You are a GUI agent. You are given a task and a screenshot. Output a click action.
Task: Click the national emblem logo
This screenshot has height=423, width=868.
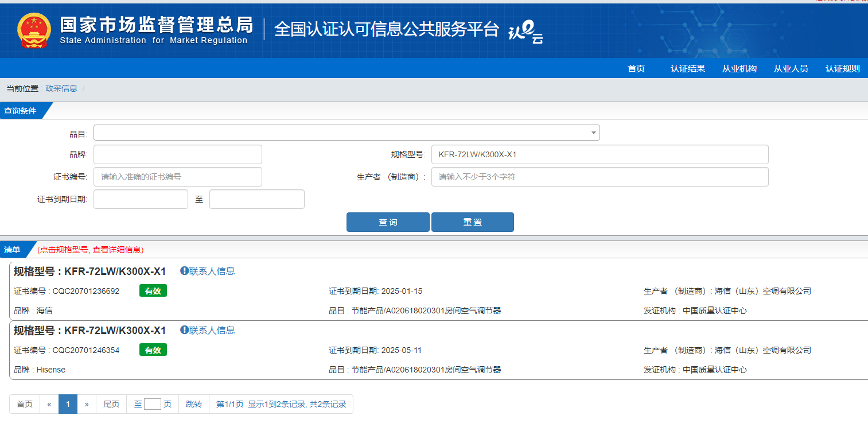[x=34, y=31]
